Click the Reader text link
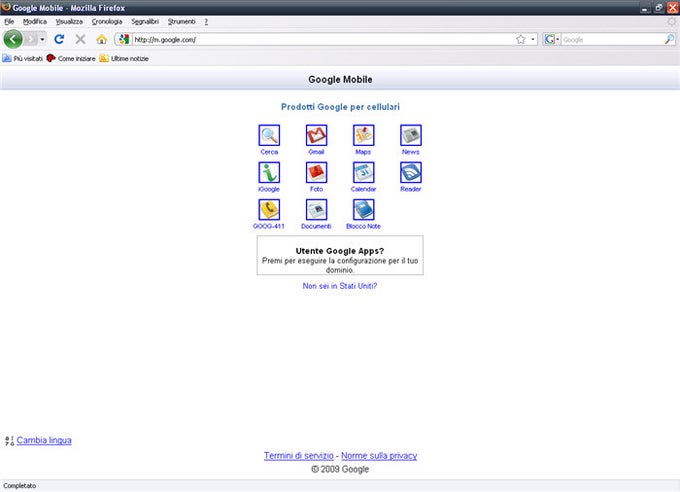Viewport: 680px width, 492px height. click(x=411, y=189)
